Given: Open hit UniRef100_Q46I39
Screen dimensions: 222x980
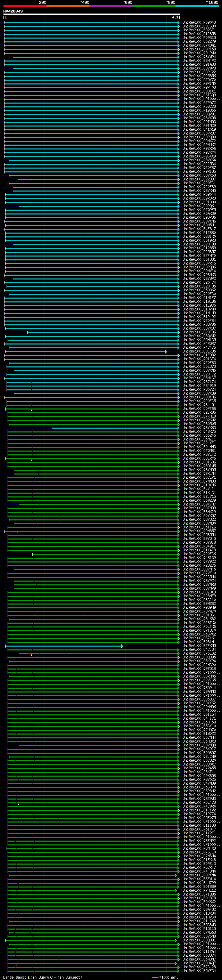Looking at the screenshot, I should point(199,558).
